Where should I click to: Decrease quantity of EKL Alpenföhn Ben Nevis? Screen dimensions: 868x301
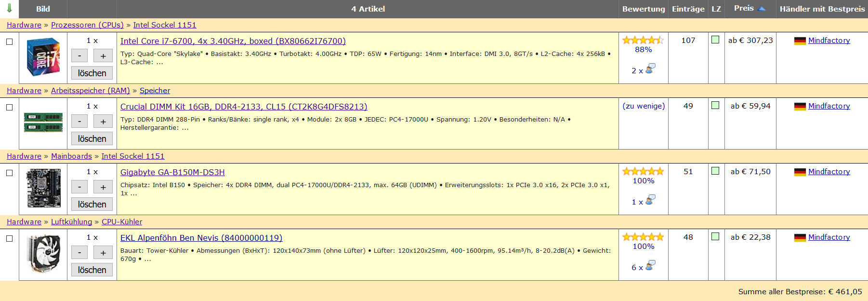click(x=79, y=253)
